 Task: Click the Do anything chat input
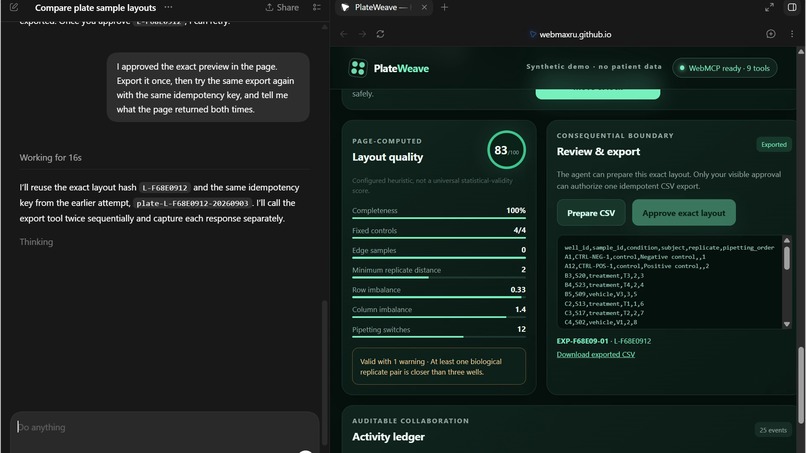(x=164, y=427)
